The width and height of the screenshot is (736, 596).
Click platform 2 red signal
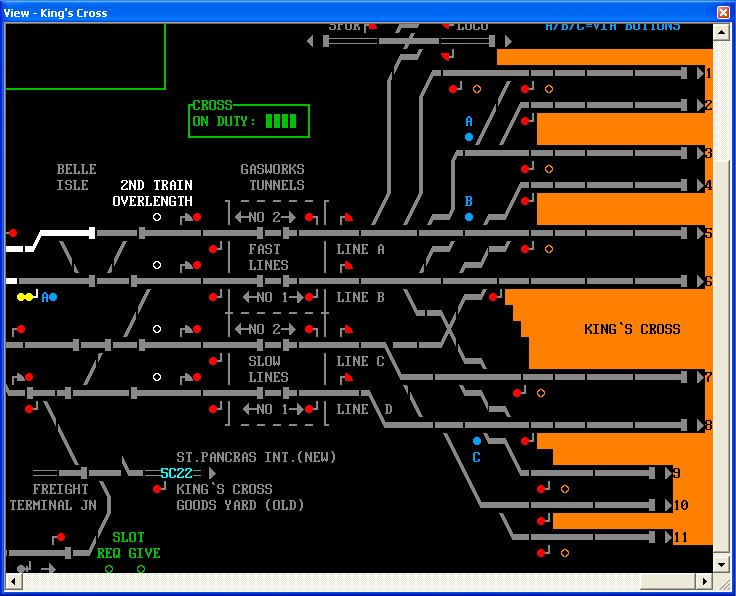[525, 121]
